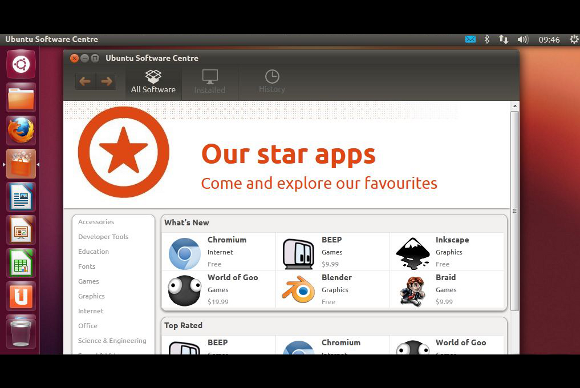
Task: Open BEEP title in What's New
Action: pos(332,240)
